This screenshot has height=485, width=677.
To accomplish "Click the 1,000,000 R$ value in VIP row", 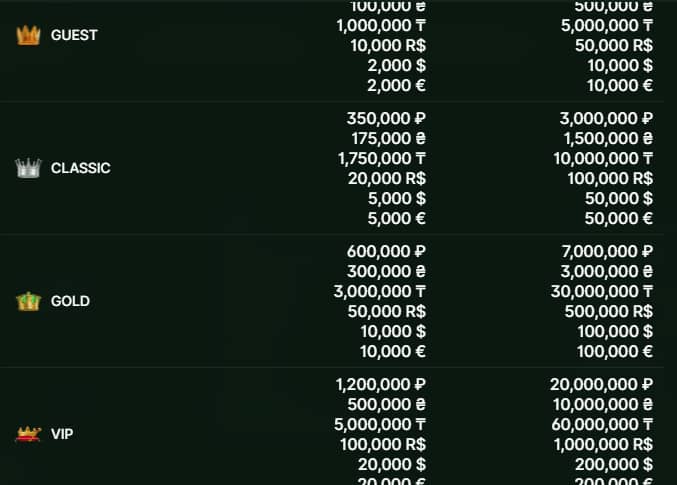I will pos(604,444).
